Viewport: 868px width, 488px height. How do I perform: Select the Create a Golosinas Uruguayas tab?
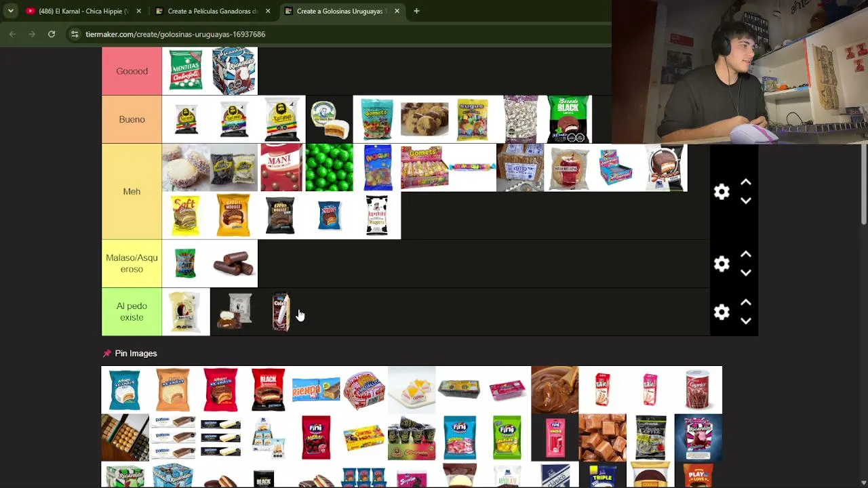point(341,11)
